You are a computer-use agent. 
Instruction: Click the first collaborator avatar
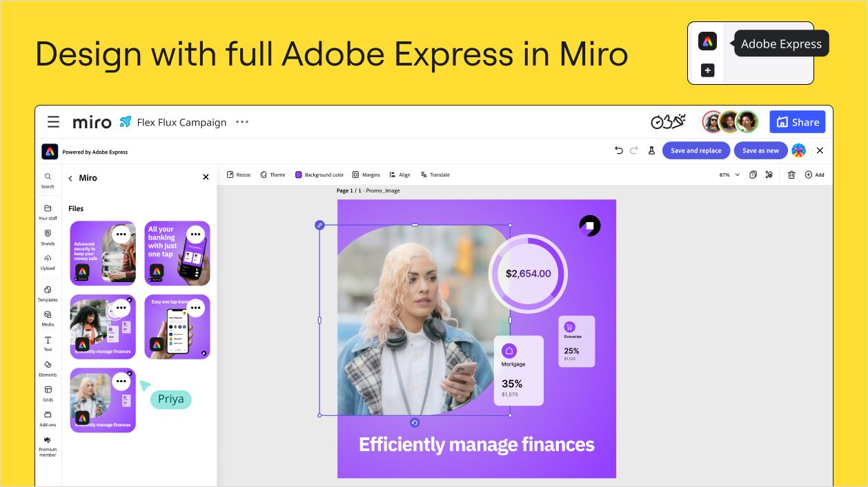point(713,122)
